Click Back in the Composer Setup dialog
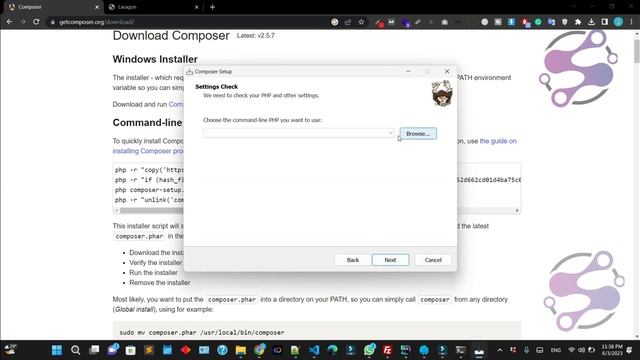Viewport: 640px width, 360px height. (x=353, y=260)
